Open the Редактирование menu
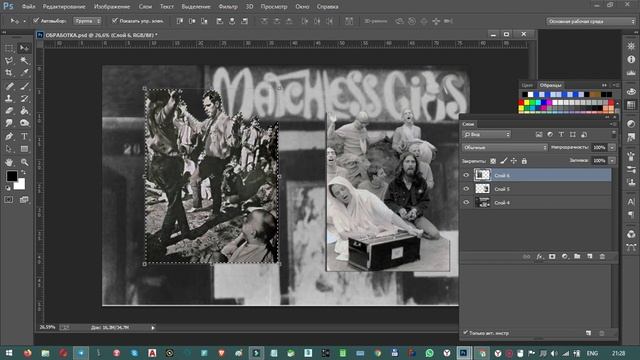 64,7
